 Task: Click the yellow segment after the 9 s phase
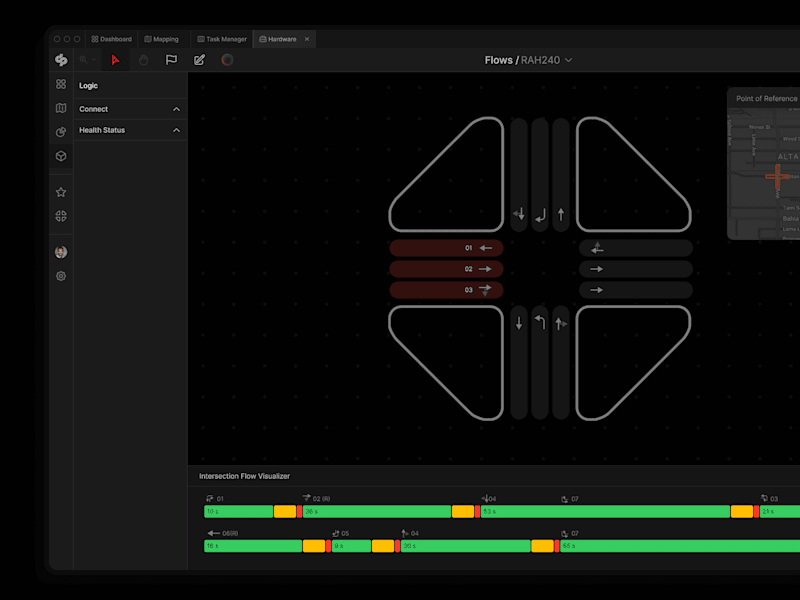coord(383,546)
